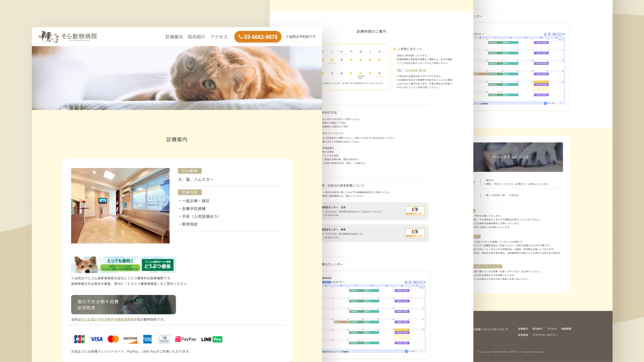Viewport: 644px width, 362px height.
Task: Click Google カレンダー plus icon in right calendar
Action: coord(545,103)
